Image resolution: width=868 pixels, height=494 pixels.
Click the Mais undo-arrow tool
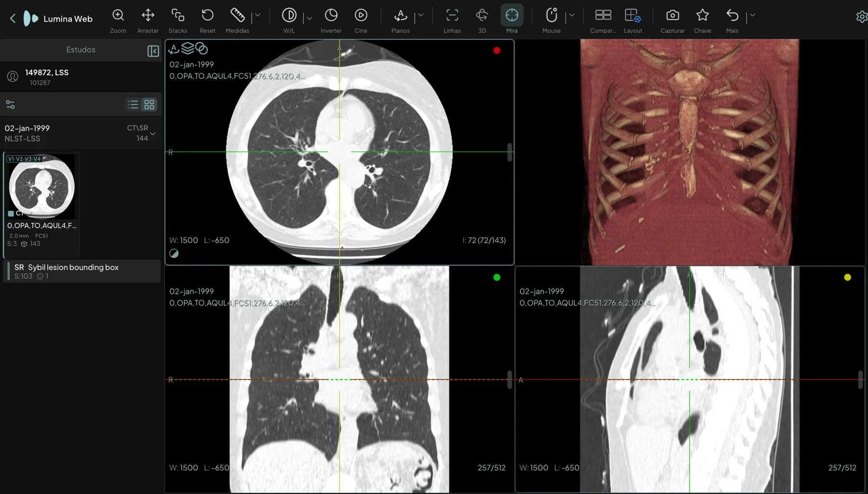tap(732, 15)
